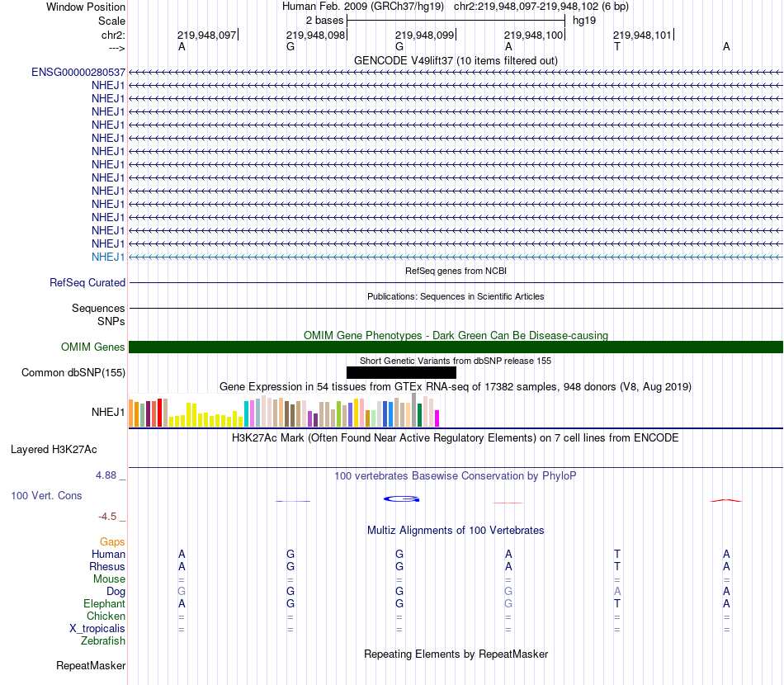Open the OMIM Genes track label
This screenshot has height=685, width=784.
[x=92, y=347]
